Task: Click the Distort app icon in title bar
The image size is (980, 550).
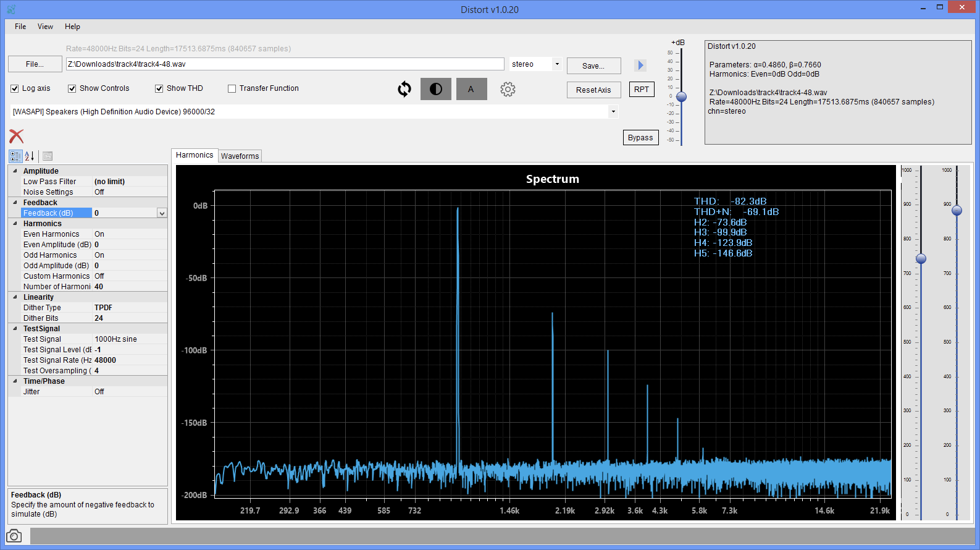Action: pyautogui.click(x=11, y=9)
